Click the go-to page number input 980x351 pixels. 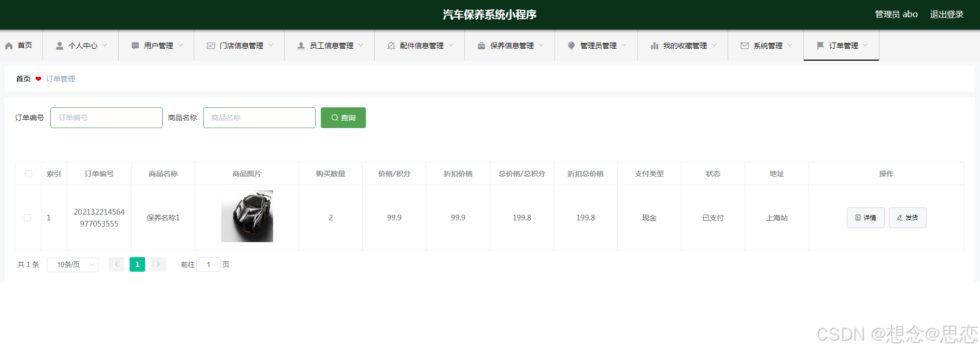coord(208,264)
